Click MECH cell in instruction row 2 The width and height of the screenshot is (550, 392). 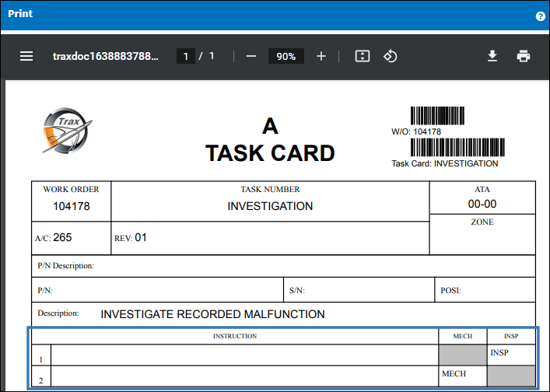click(463, 376)
